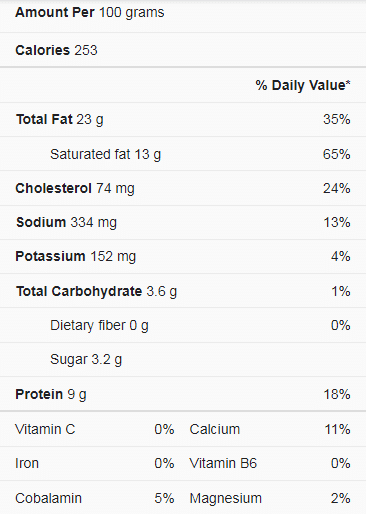Select the Potassium 152 mg label
This screenshot has height=514, width=366.
point(76,256)
